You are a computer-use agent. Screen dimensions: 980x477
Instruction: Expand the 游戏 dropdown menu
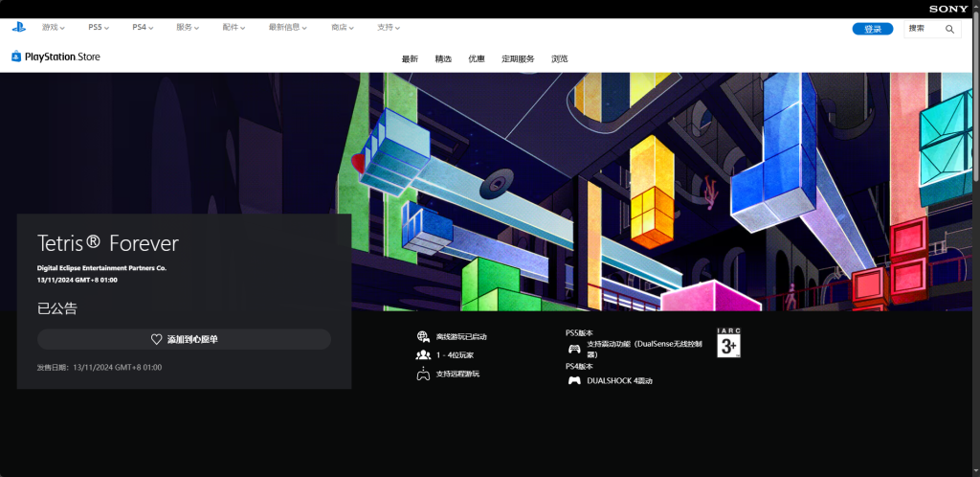(x=54, y=28)
